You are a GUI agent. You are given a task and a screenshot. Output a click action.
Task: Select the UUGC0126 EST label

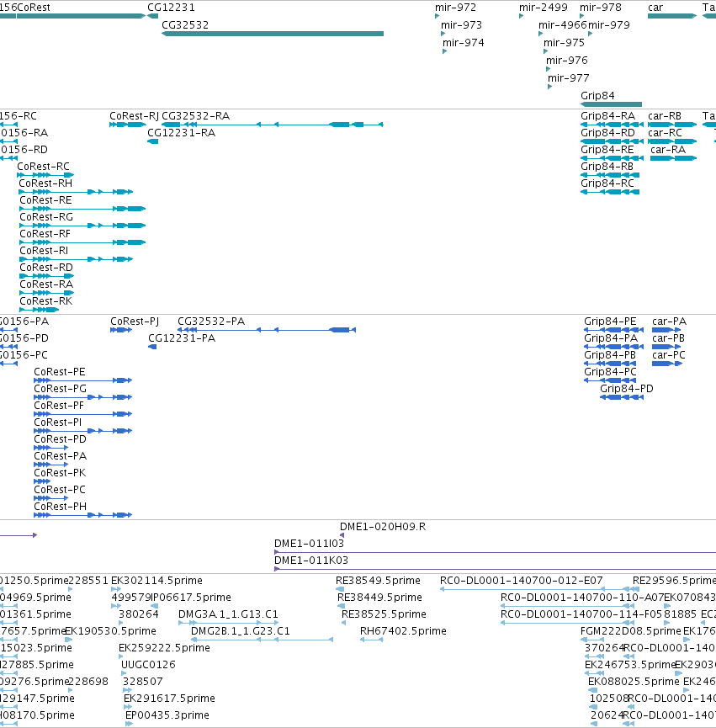[x=148, y=664]
